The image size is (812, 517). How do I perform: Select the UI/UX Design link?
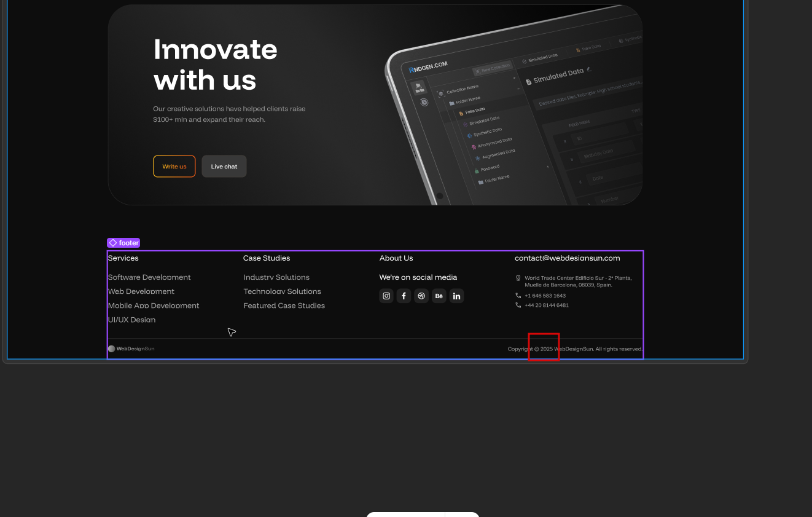[131, 320]
